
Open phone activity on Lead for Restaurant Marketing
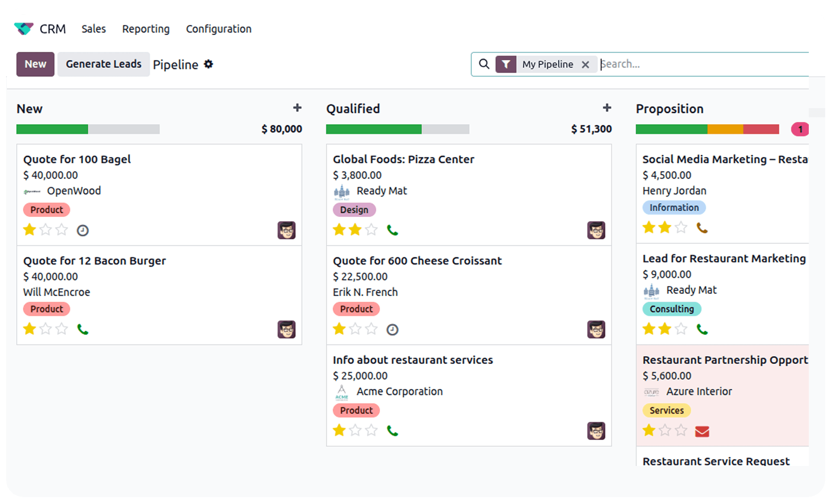pyautogui.click(x=702, y=329)
